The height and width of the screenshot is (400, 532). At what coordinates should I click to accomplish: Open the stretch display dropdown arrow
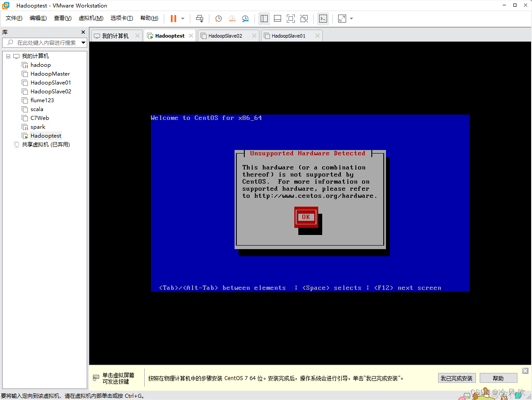(351, 19)
